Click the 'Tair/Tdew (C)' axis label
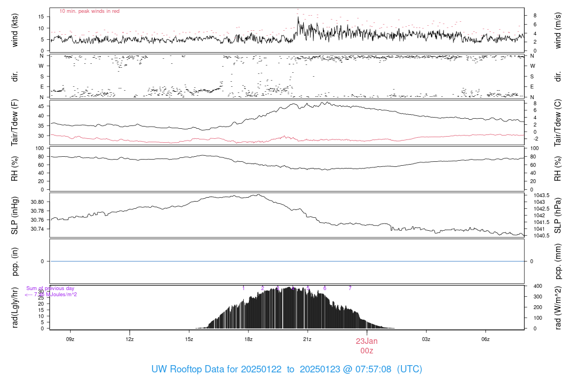The image size is (574, 392). click(x=558, y=123)
